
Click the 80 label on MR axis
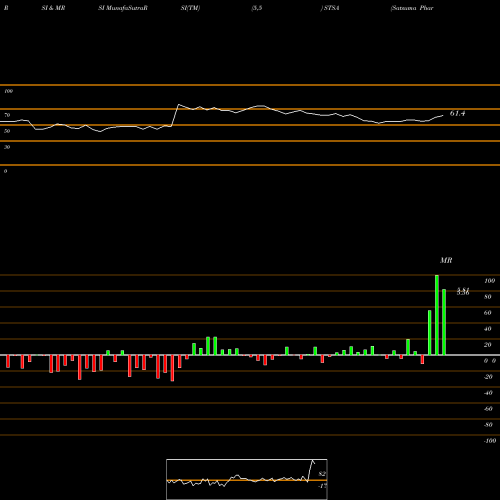(x=488, y=297)
